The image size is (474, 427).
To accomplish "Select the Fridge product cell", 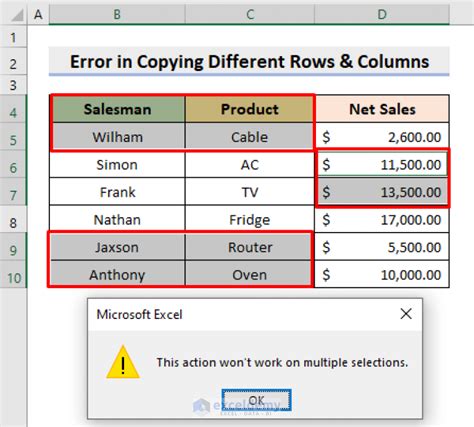I will 250,219.
